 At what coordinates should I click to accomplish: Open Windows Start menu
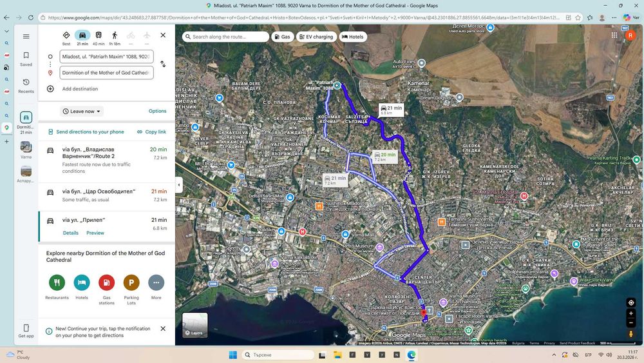232,355
